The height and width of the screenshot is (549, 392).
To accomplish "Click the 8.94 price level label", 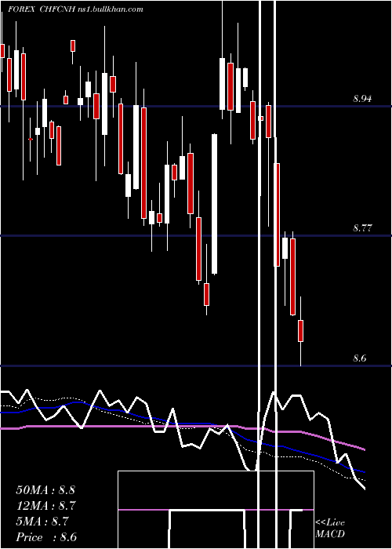I will click(x=362, y=99).
